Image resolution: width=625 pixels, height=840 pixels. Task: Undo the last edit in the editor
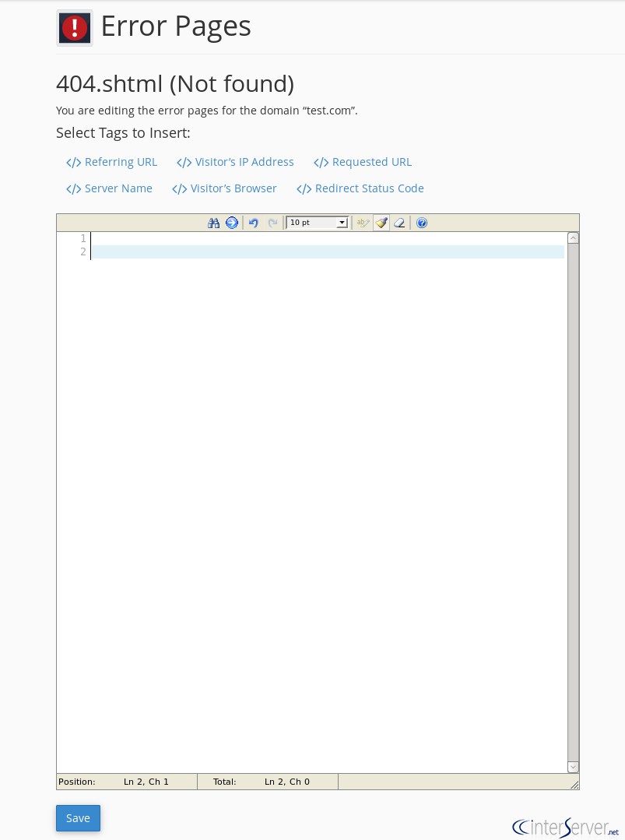point(253,223)
